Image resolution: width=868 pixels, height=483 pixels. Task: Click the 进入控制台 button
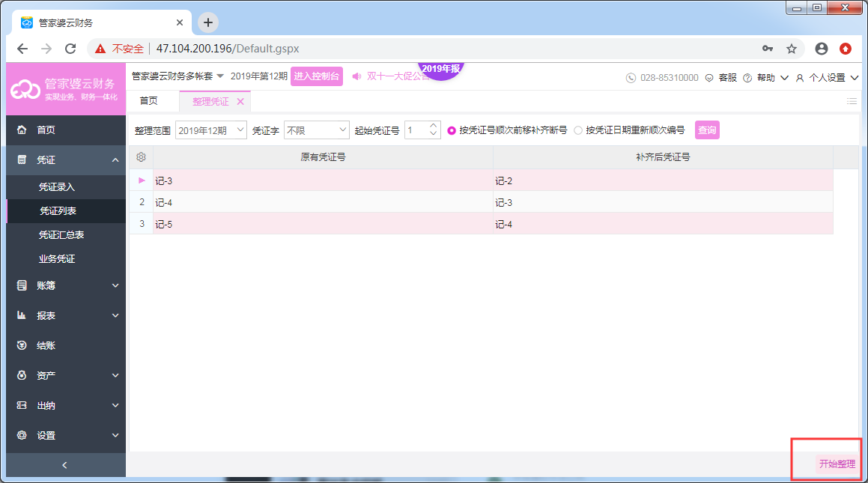coord(317,76)
